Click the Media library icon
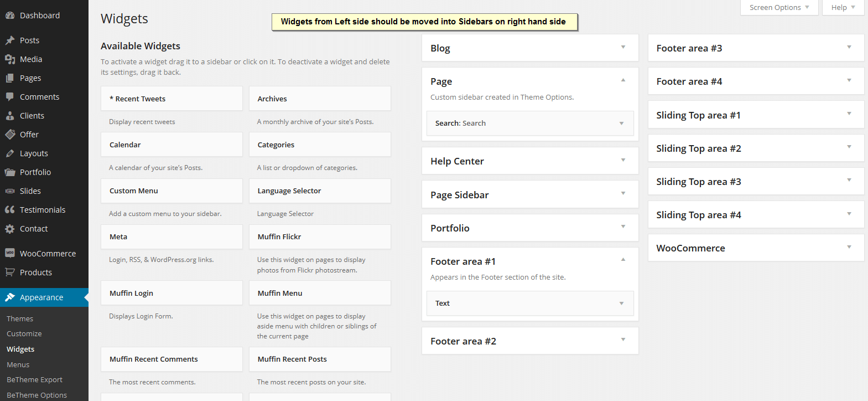 coord(10,59)
